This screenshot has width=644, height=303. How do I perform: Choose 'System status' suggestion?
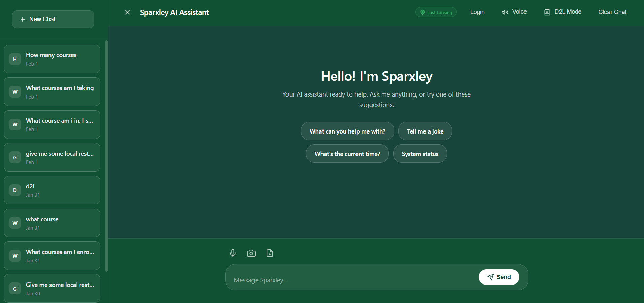420,154
